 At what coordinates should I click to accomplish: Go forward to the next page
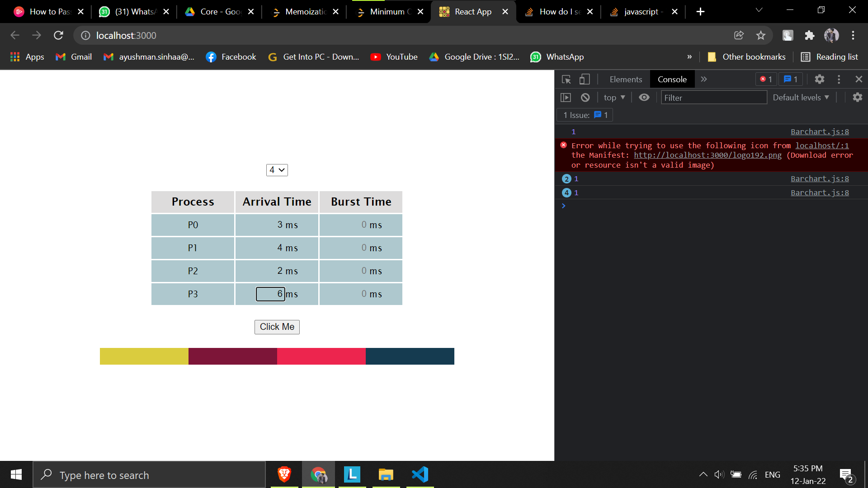click(37, 35)
